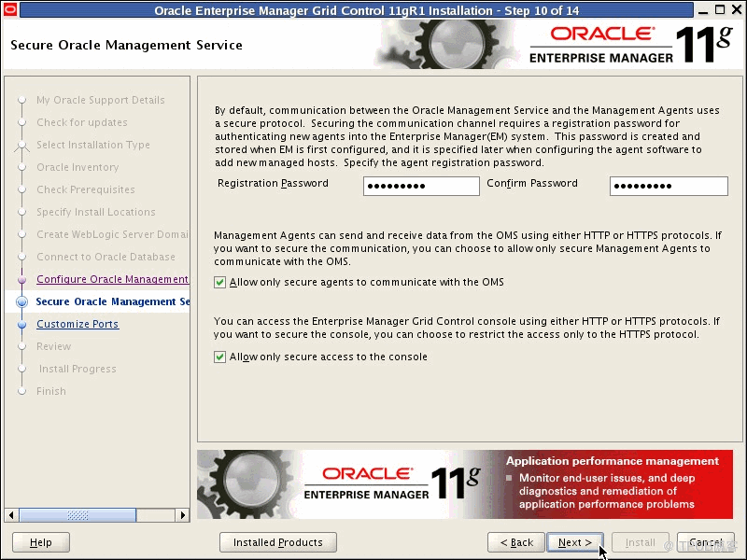Click the My Oracle Support Details step
This screenshot has width=747, height=560.
pos(101,100)
